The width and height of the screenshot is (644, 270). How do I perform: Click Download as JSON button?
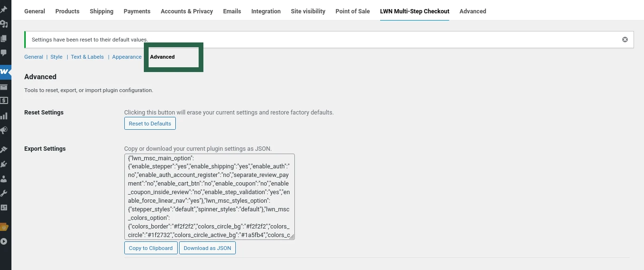207,248
